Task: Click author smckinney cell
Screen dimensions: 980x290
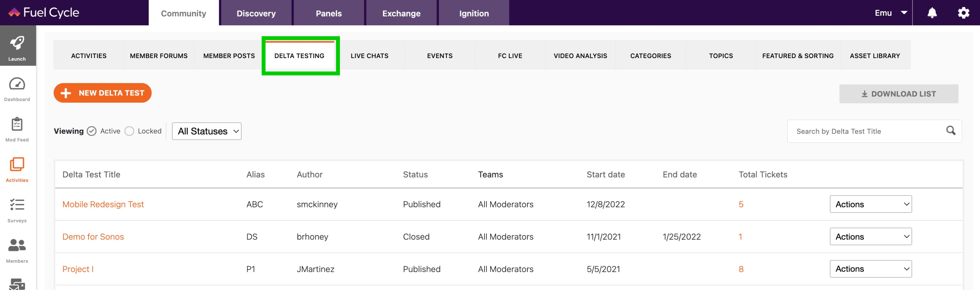Action: 317,204
